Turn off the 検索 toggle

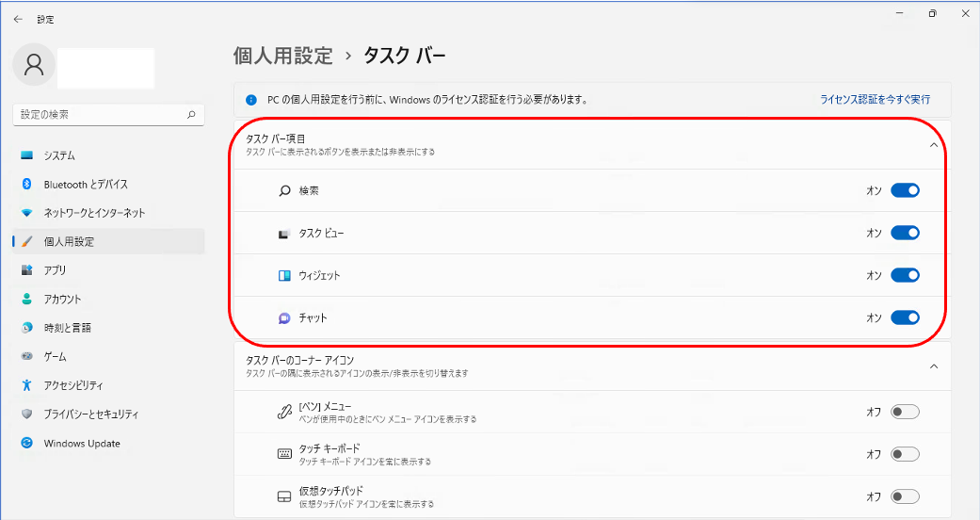pos(905,190)
